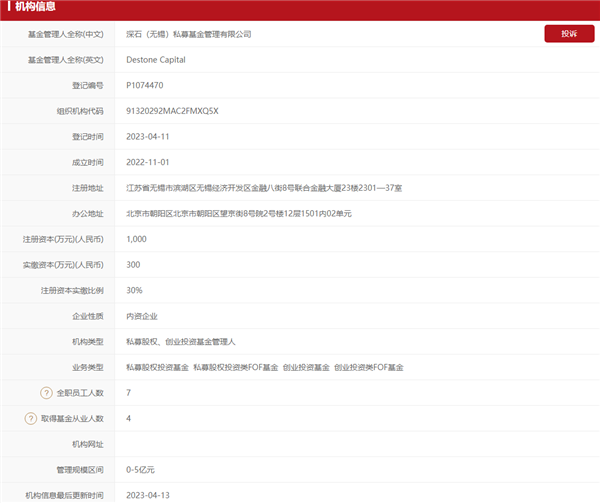Select organization code 91320292MAC2FMXQ5X
This screenshot has height=503, width=600.
[x=172, y=111]
